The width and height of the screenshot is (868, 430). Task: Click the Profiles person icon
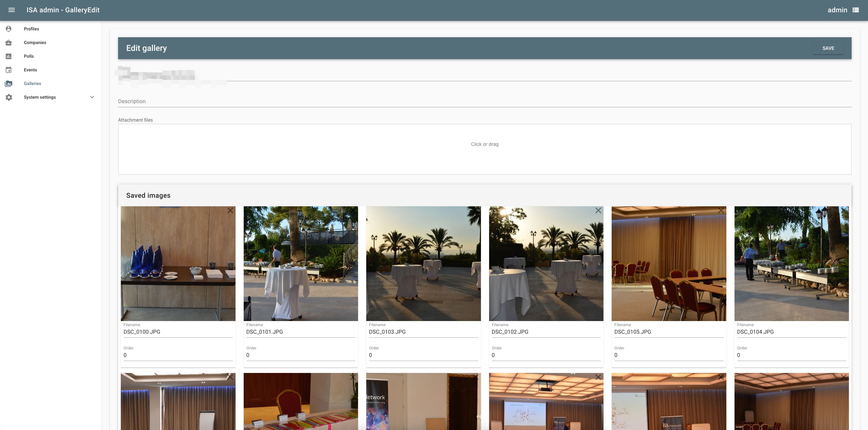(x=9, y=29)
